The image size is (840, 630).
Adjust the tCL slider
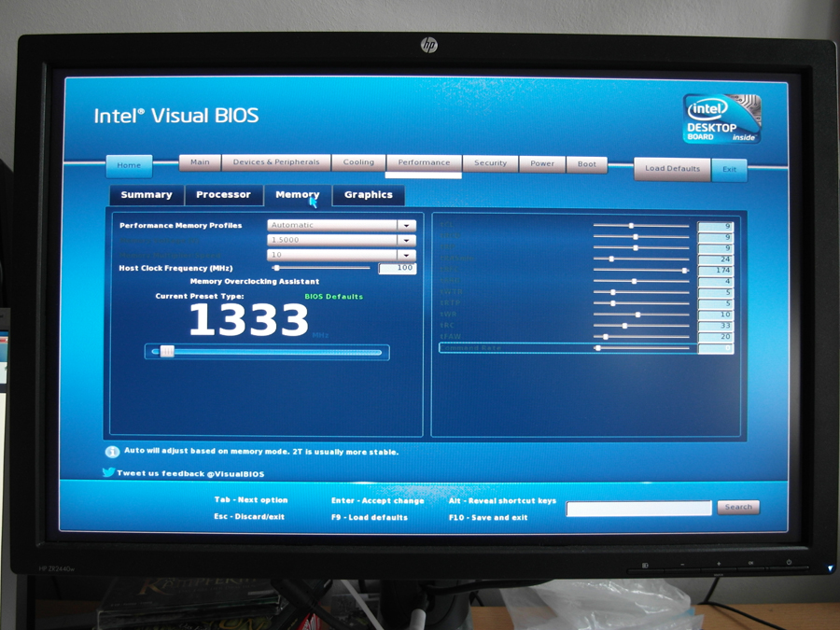tap(640, 226)
